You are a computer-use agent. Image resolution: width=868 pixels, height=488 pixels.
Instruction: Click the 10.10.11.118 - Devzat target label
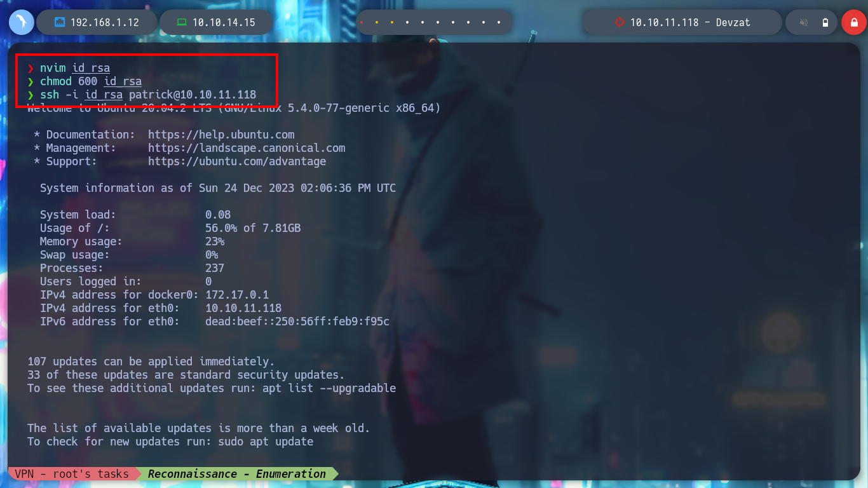[x=690, y=22]
